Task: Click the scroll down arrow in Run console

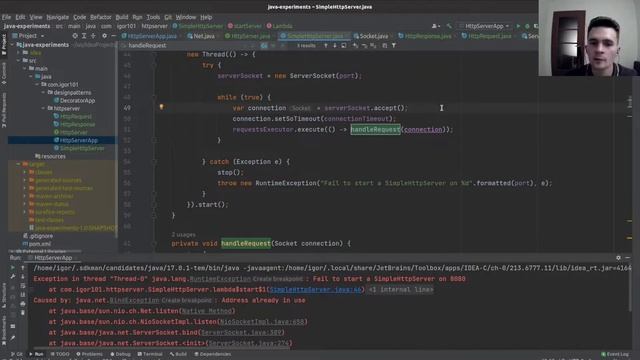Action: (x=23, y=277)
